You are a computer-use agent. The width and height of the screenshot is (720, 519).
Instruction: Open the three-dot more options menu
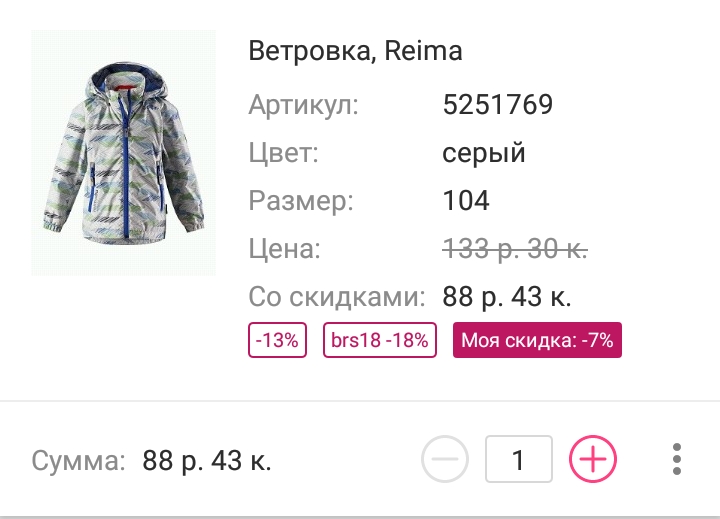click(677, 459)
